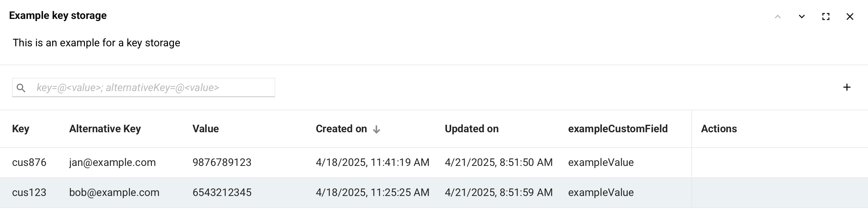This screenshot has height=220, width=868.
Task: Toggle fullscreen view of key storage
Action: (826, 17)
